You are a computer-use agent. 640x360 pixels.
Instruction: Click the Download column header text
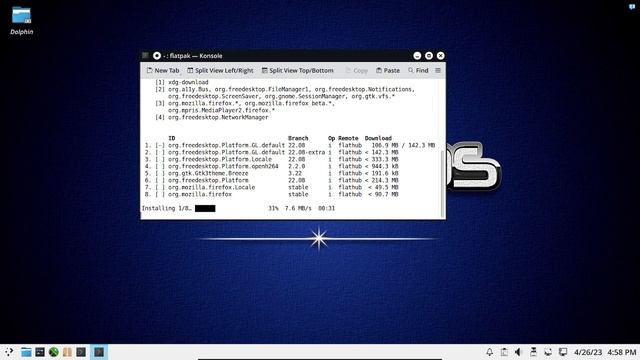(x=378, y=138)
